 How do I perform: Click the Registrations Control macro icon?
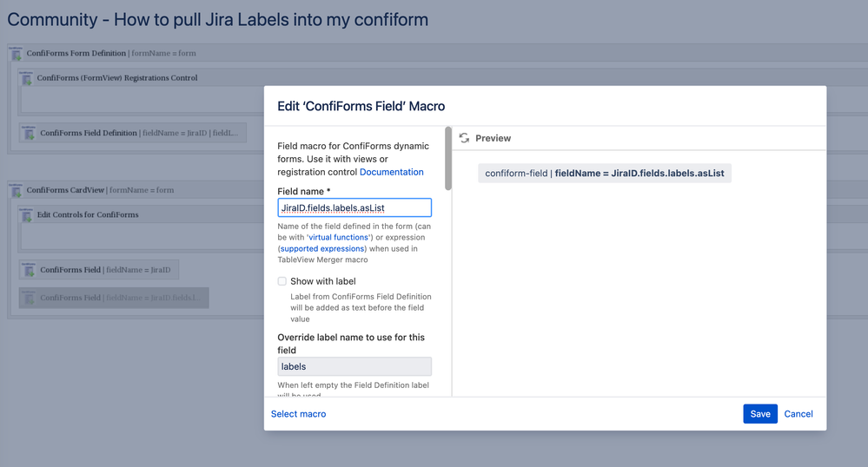[27, 78]
